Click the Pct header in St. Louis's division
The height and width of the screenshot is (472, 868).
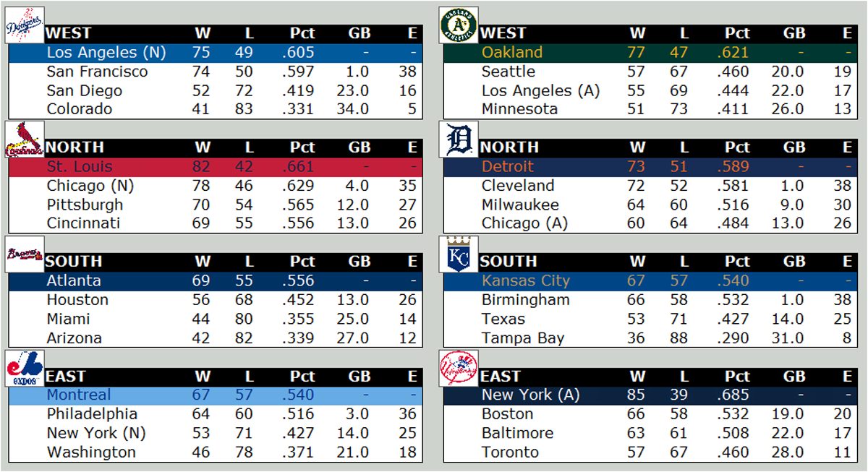pyautogui.click(x=302, y=147)
